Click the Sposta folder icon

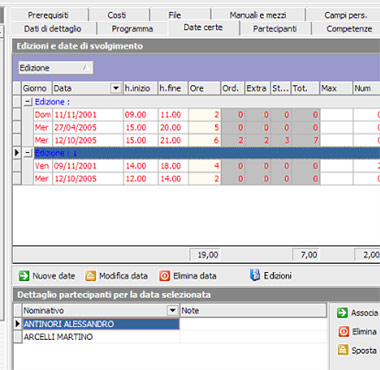point(343,350)
